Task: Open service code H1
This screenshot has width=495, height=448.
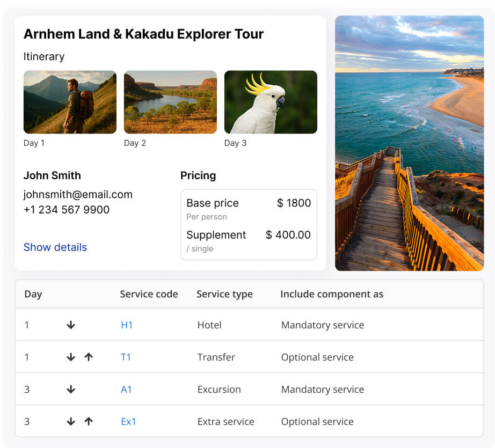Action: [x=127, y=325]
